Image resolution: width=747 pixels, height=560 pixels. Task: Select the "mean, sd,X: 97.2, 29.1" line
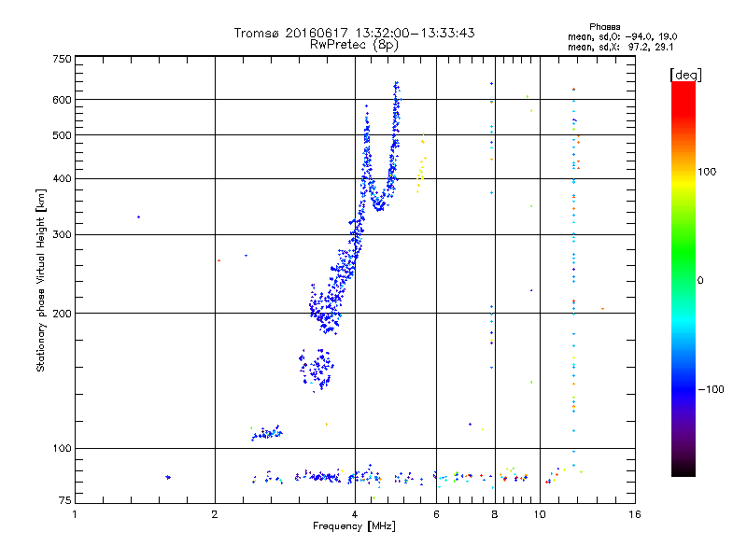[620, 47]
